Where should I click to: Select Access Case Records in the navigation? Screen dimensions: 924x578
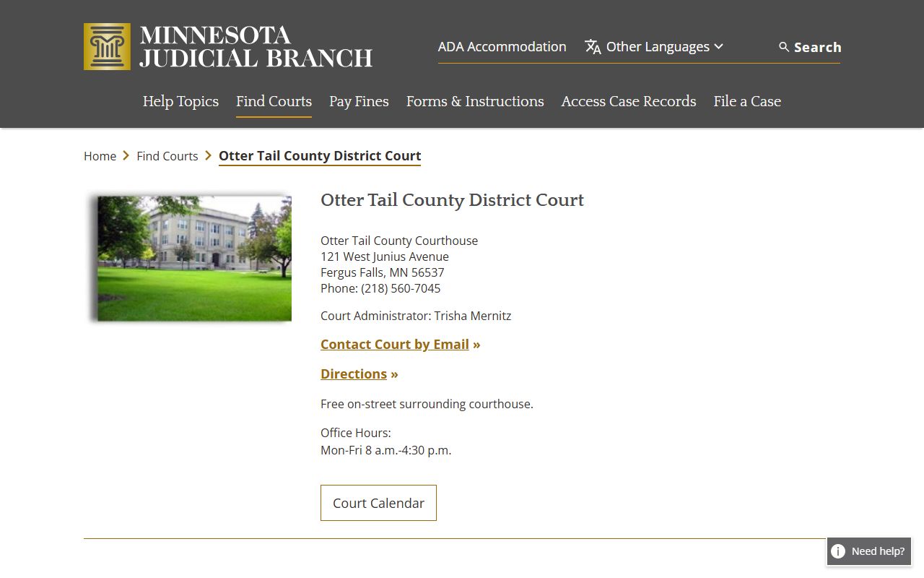click(629, 101)
